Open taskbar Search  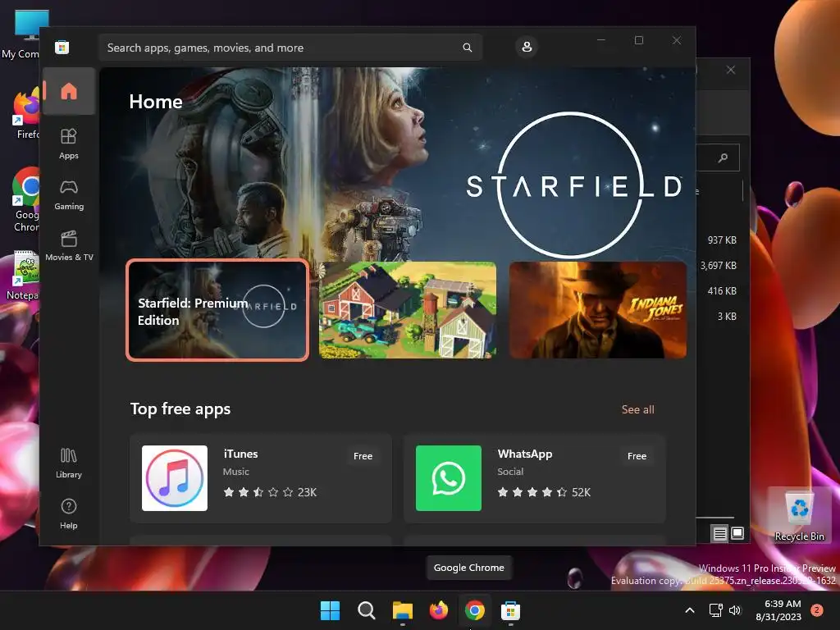point(367,610)
